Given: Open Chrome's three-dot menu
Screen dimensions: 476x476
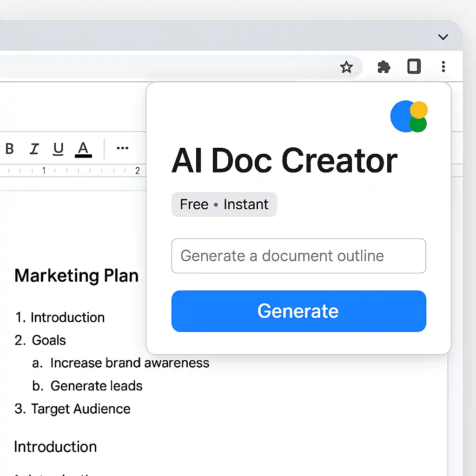Looking at the screenshot, I should (443, 67).
